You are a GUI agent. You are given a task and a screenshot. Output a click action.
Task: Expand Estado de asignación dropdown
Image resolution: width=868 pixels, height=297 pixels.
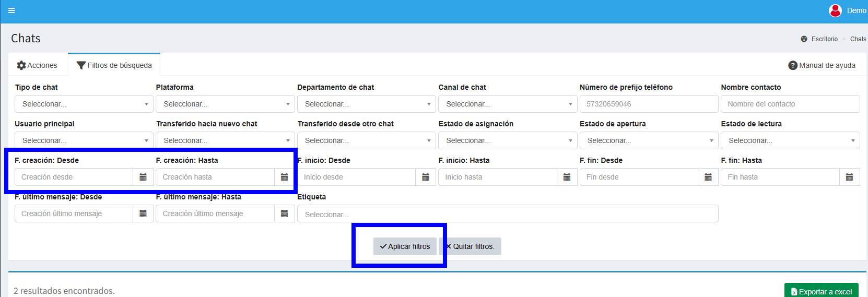(508, 140)
